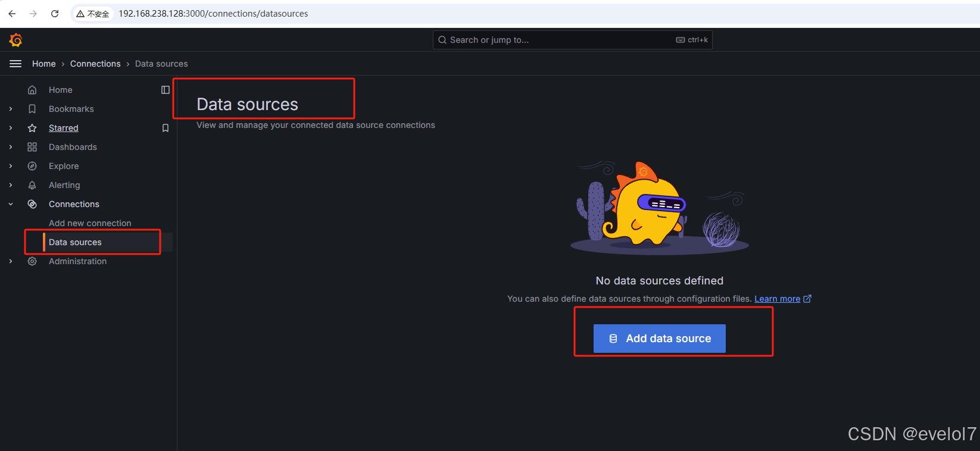
Task: Follow the Learn more link
Action: pos(777,299)
